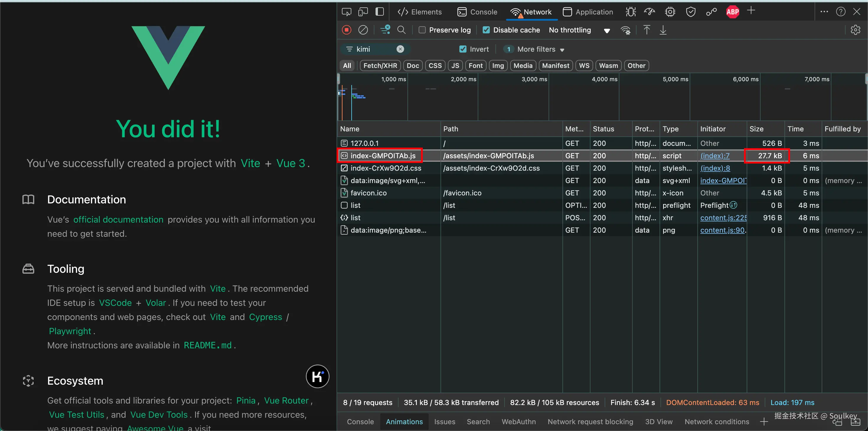This screenshot has height=431, width=868.
Task: Enable the Preserve log checkbox
Action: pyautogui.click(x=422, y=30)
